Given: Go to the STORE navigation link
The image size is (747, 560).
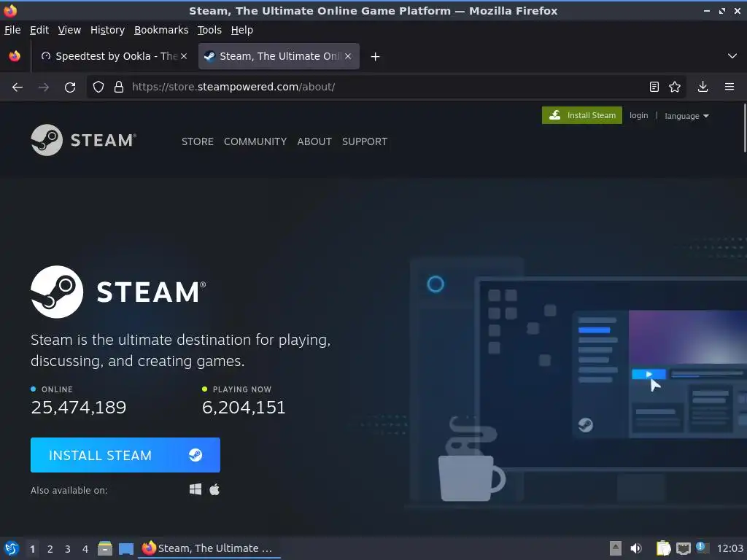Looking at the screenshot, I should 197,141.
